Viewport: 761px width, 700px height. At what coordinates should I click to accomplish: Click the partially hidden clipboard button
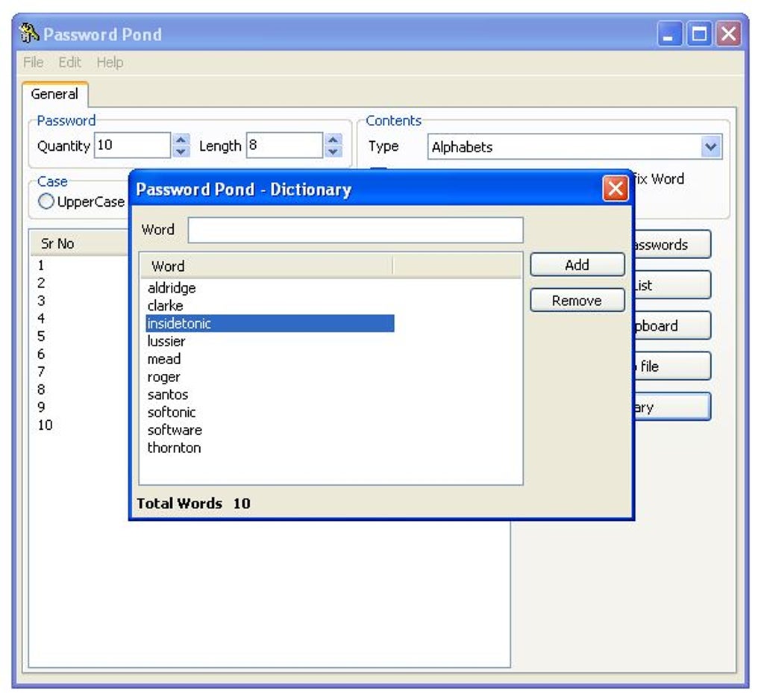pyautogui.click(x=672, y=325)
